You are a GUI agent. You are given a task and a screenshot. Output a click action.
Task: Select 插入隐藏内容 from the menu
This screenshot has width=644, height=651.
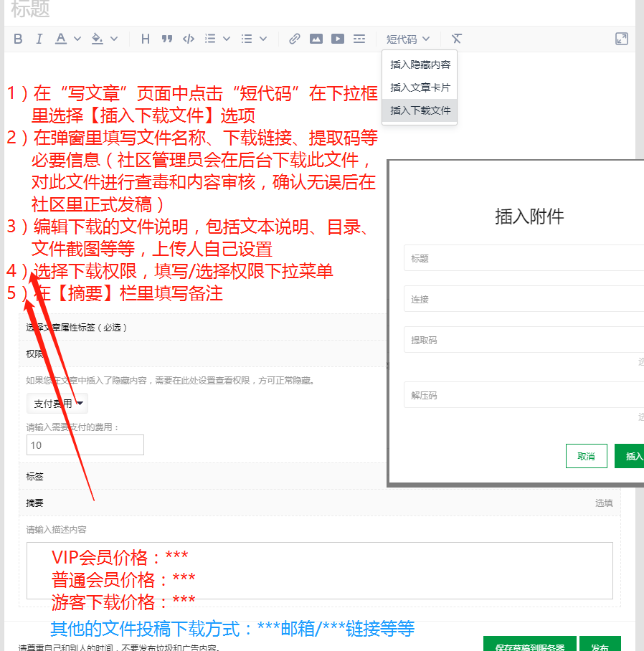pyautogui.click(x=420, y=65)
